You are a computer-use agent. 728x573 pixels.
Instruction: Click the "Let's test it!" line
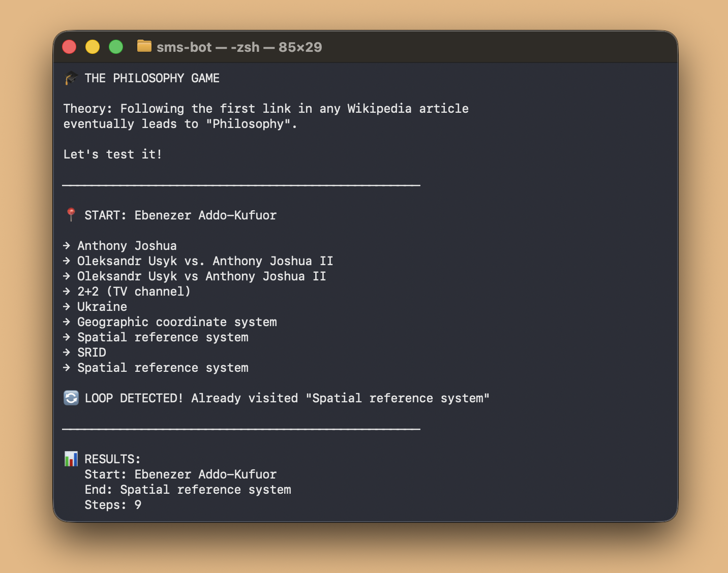point(112,154)
